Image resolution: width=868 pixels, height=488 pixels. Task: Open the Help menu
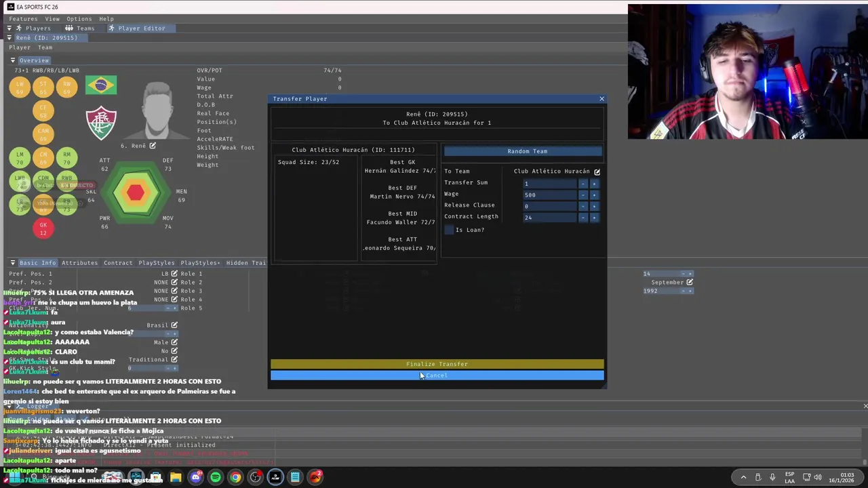(x=106, y=19)
